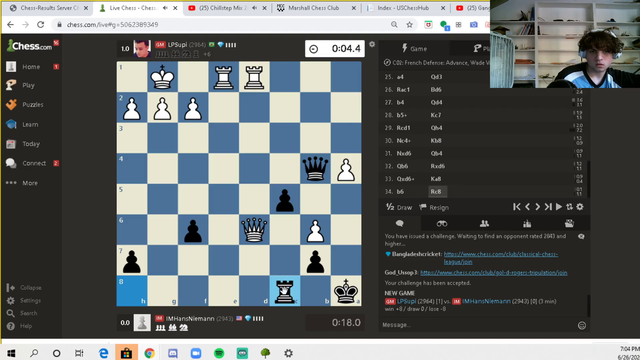640x360 pixels.
Task: Bookmark this page with the star
Action: 409,24
